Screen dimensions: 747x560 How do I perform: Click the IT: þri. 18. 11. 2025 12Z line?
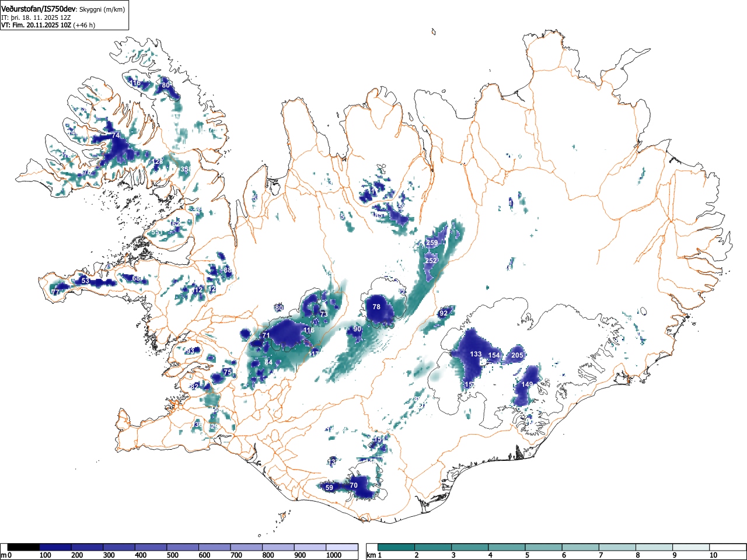coord(36,17)
